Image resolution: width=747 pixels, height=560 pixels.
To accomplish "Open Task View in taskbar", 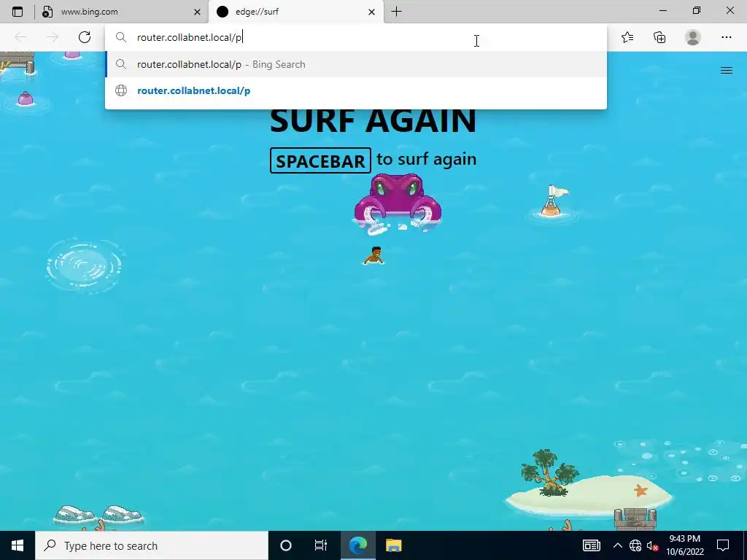I will (x=321, y=545).
